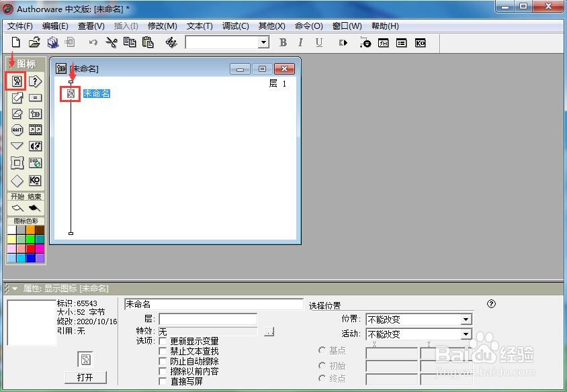
Task: Enable 防止自动擦除 checkbox
Action: click(x=163, y=361)
